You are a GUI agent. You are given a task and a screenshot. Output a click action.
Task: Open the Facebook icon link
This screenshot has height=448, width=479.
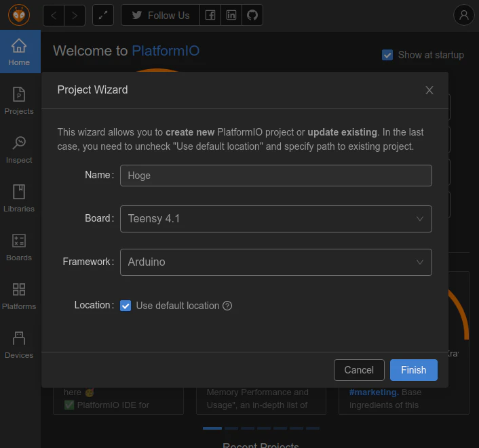(x=210, y=15)
